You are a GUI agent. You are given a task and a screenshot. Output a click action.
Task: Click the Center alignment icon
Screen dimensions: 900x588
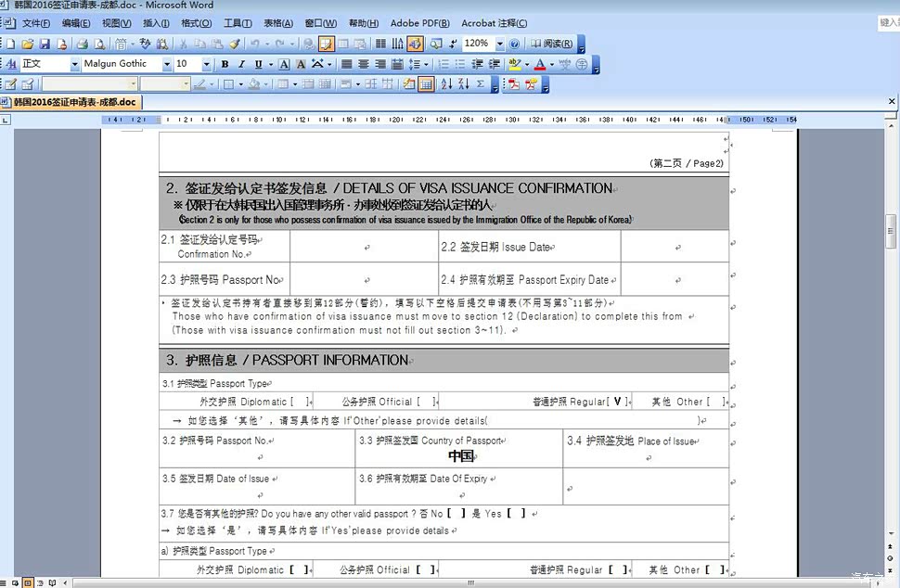pyautogui.click(x=364, y=64)
